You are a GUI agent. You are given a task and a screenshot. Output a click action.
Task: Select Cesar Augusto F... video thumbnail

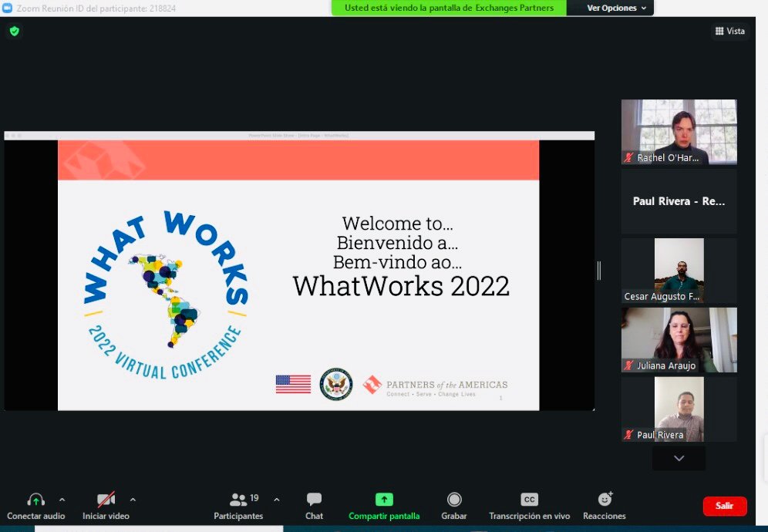[x=679, y=271]
